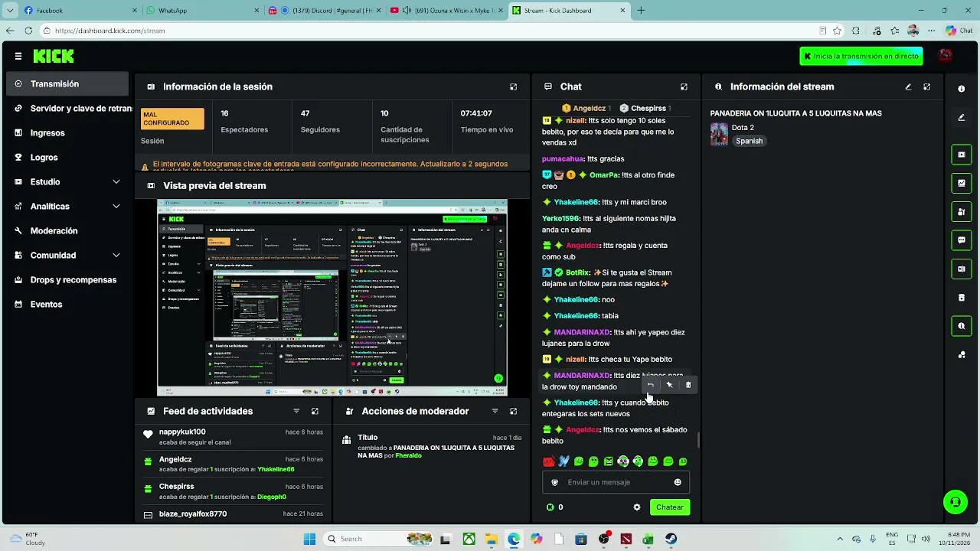980x551 pixels.
Task: Open the new browser tab plus button
Action: click(x=641, y=11)
